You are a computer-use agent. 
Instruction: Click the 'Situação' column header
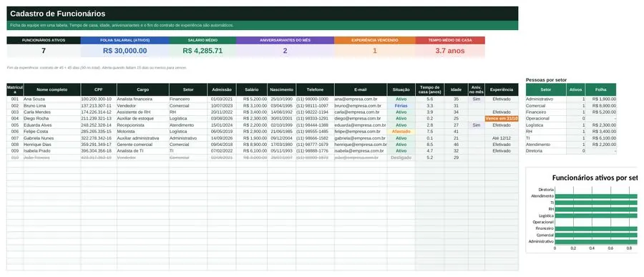point(401,89)
